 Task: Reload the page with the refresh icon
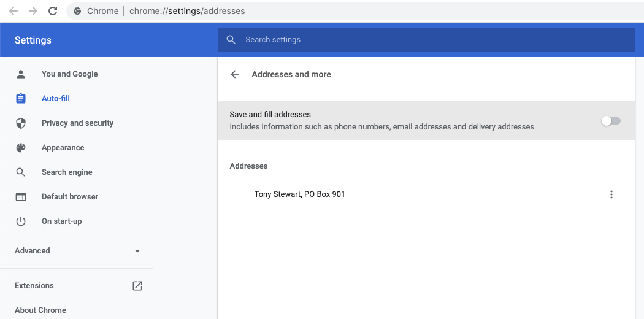53,11
